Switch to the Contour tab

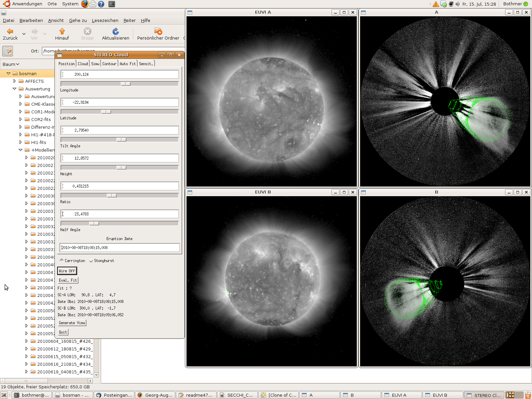point(109,64)
